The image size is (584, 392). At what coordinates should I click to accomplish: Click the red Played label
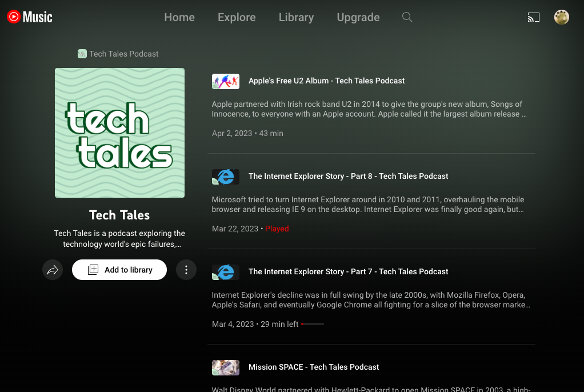[x=277, y=229]
